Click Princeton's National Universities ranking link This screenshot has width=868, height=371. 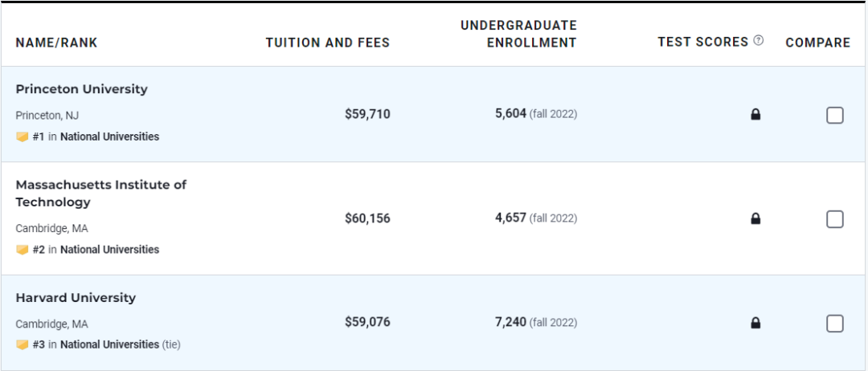[x=109, y=137]
